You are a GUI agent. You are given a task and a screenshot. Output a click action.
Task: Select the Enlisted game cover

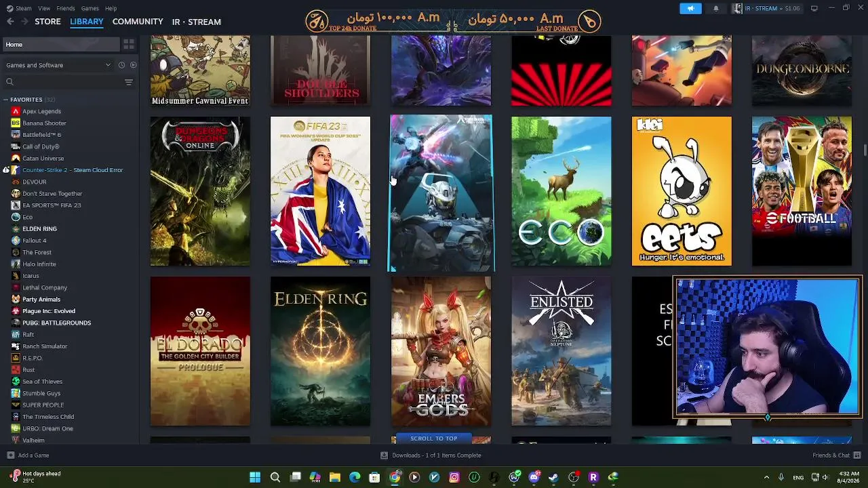[x=561, y=351]
